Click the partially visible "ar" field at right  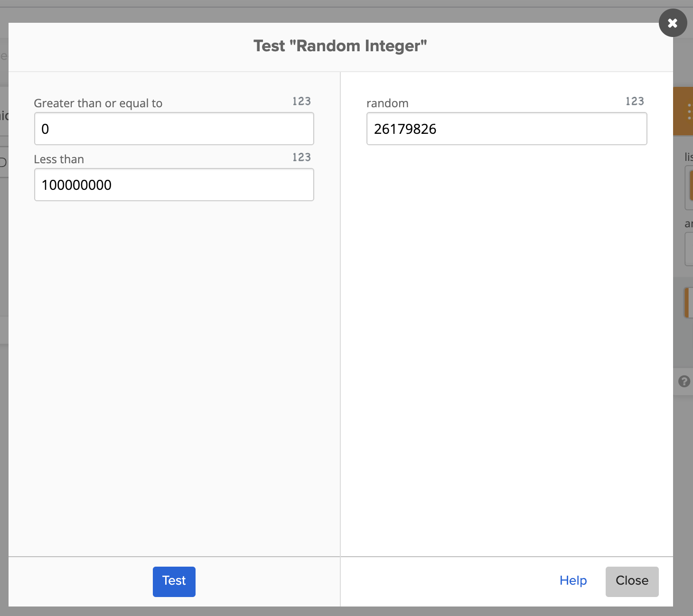689,249
